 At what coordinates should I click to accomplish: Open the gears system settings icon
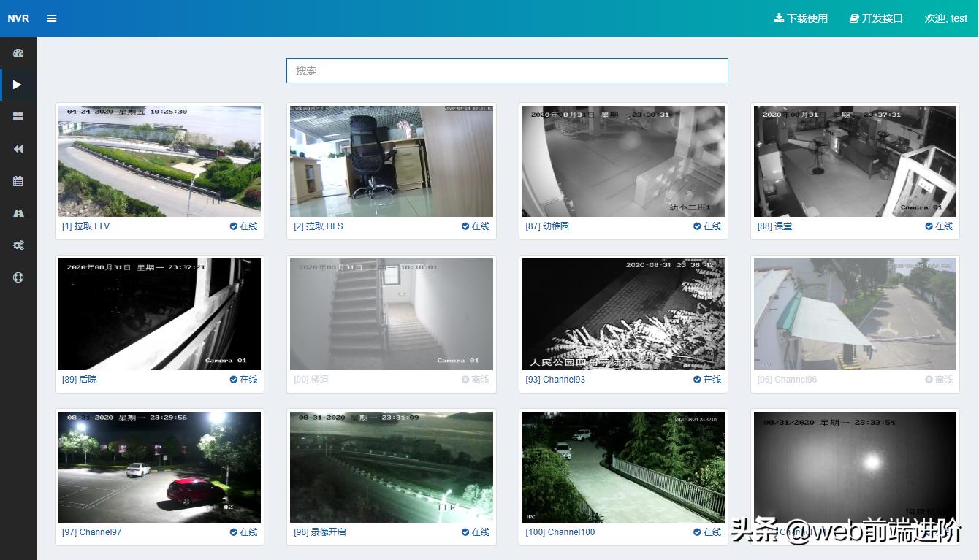point(18,245)
